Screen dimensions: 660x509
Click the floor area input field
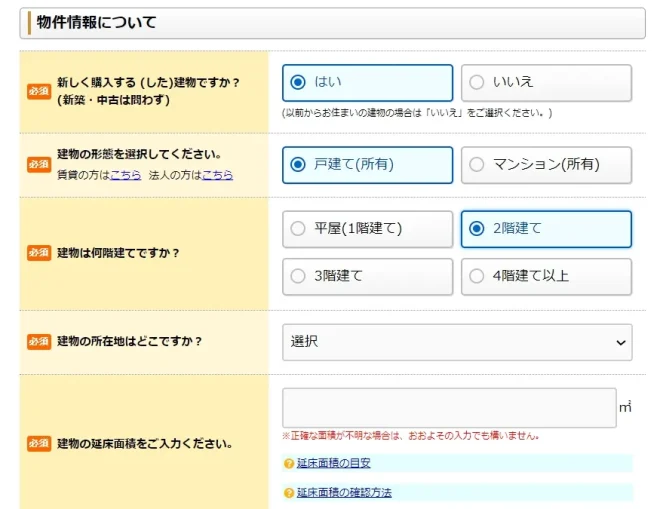coord(449,408)
